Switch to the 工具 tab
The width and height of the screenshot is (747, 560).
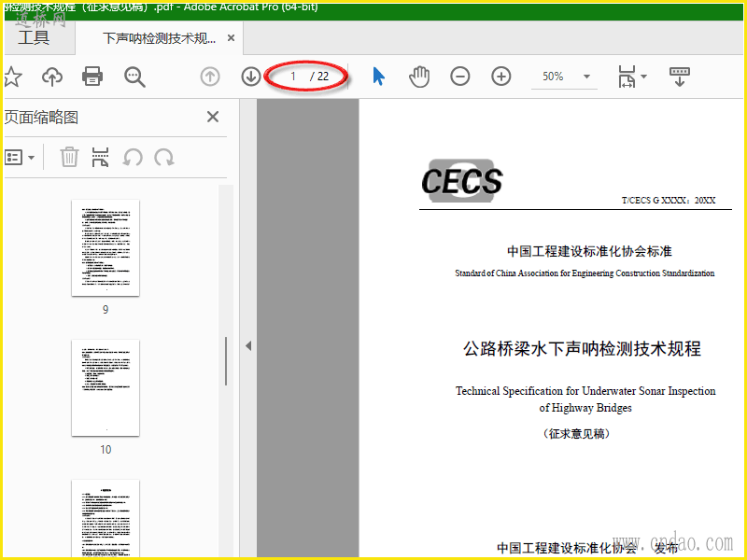tap(34, 37)
